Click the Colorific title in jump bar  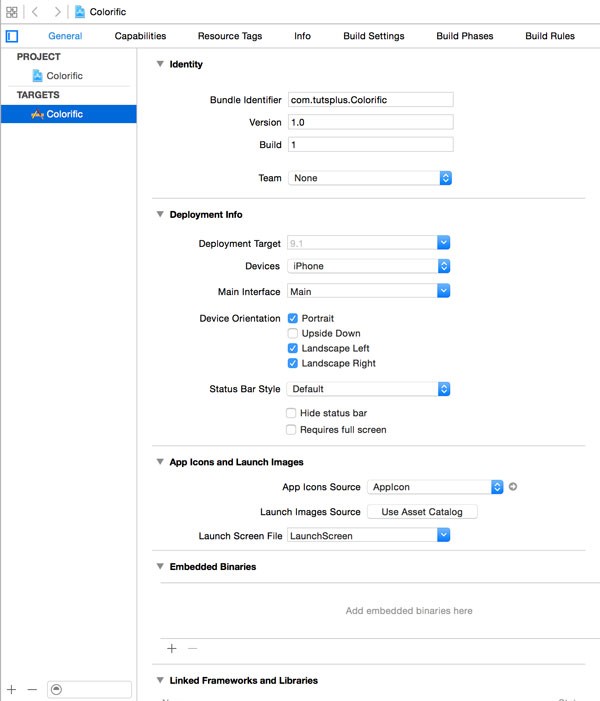point(108,12)
